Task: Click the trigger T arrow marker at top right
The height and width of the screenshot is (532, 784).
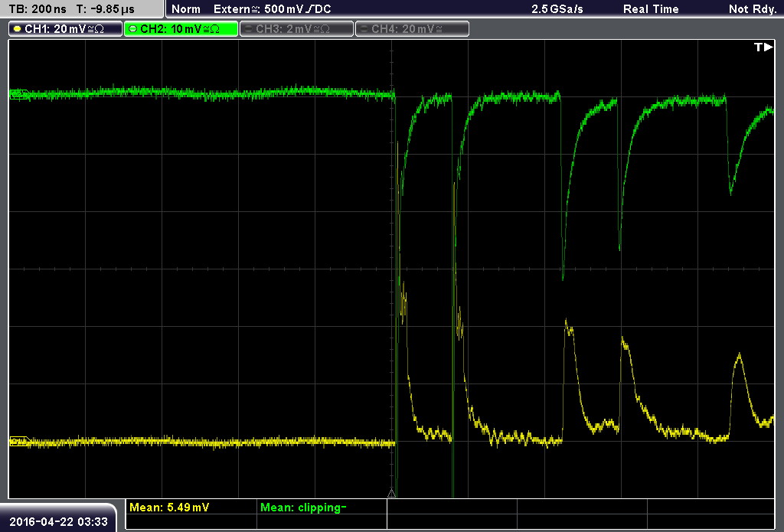Action: coord(763,47)
